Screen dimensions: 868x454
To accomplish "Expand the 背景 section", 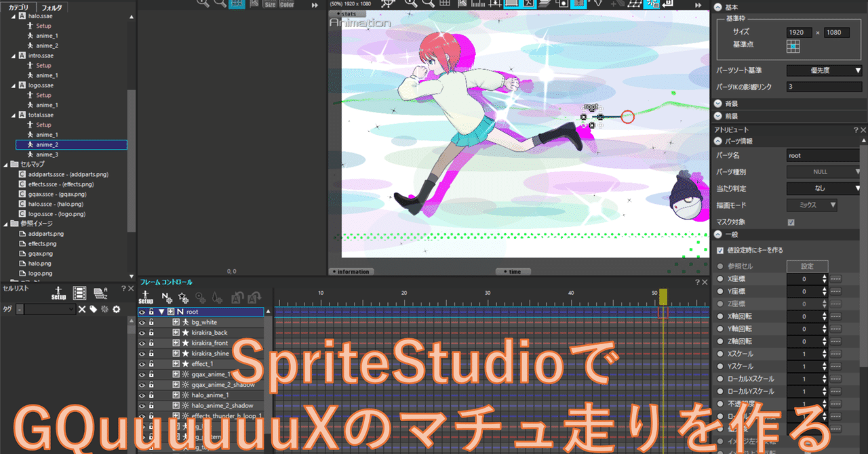I will 719,104.
